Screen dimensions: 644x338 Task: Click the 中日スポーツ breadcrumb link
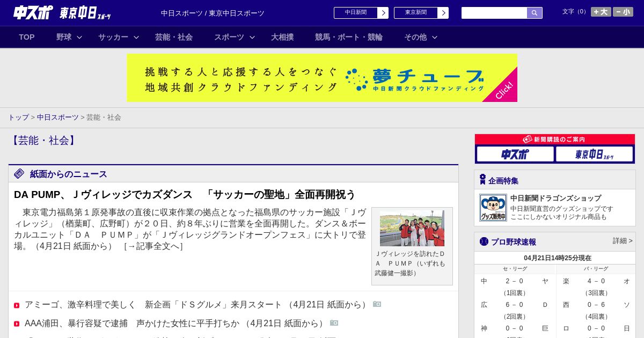coord(58,117)
